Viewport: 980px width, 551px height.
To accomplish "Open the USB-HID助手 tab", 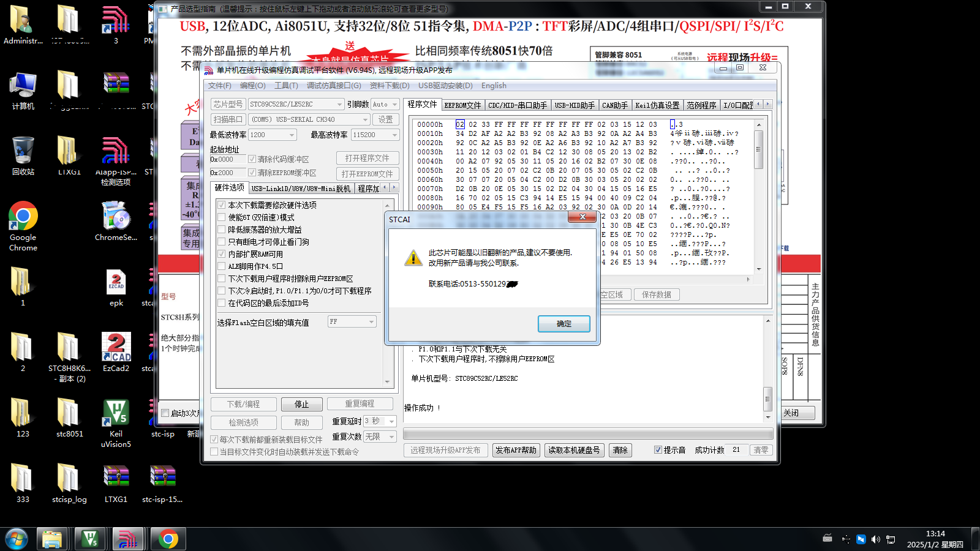I will tap(575, 105).
